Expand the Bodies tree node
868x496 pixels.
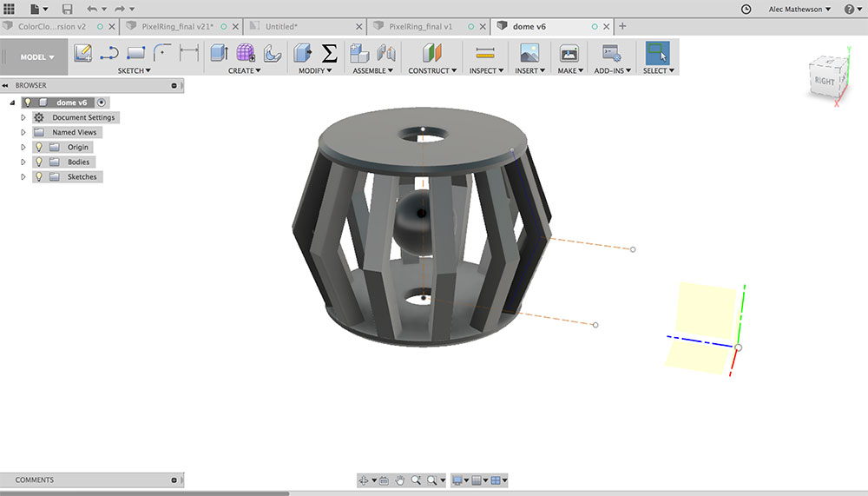[x=23, y=162]
